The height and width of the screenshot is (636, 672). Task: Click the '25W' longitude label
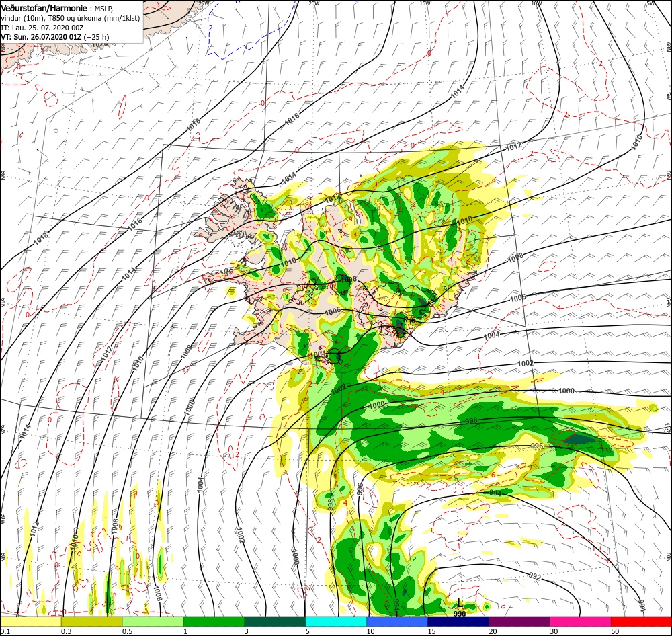click(x=204, y=3)
